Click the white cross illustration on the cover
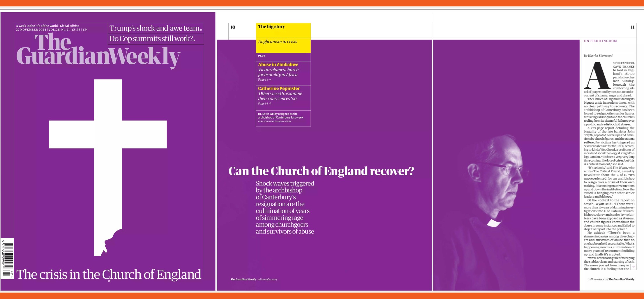644x299 pixels. point(108,167)
